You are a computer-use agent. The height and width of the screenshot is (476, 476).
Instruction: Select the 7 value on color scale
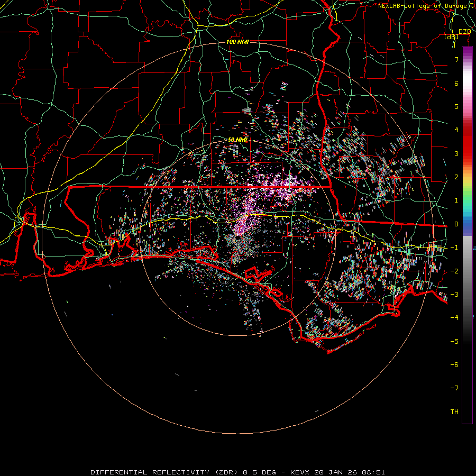(456, 59)
